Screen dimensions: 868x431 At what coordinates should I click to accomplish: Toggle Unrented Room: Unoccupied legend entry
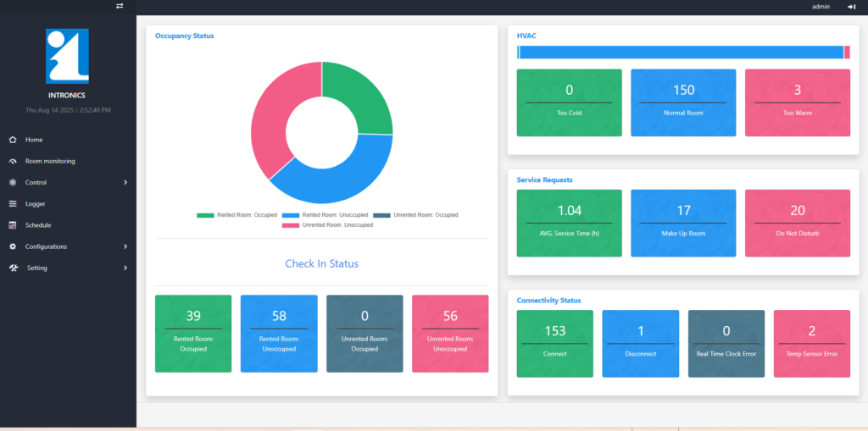tap(327, 225)
